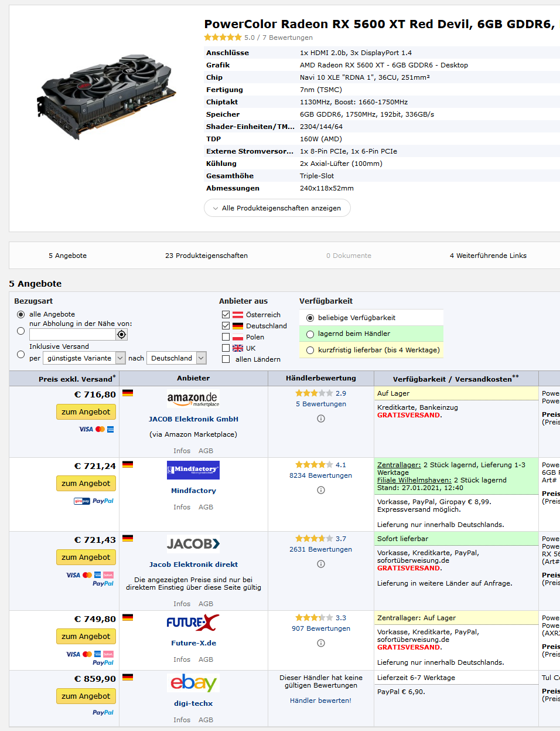The image size is (560, 731).
Task: Open the info icon under Mindfactory's rating
Action: 320,489
